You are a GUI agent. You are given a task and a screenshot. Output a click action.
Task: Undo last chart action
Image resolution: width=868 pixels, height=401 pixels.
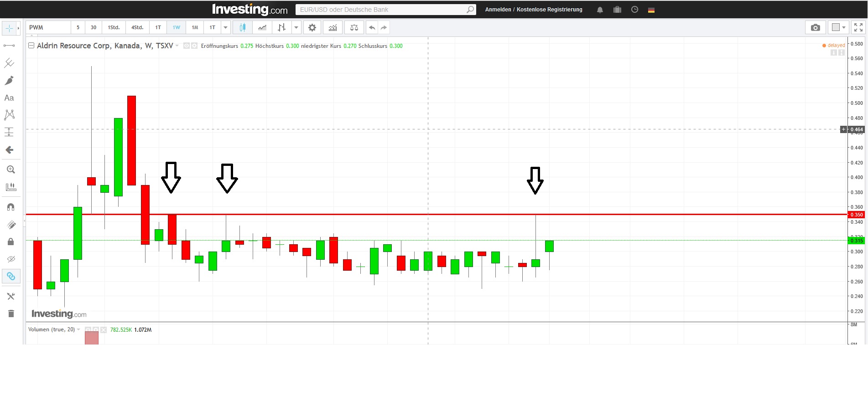[372, 27]
